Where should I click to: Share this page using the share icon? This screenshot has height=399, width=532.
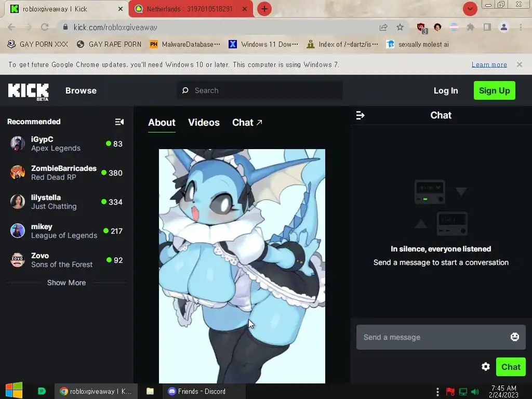coord(383,27)
